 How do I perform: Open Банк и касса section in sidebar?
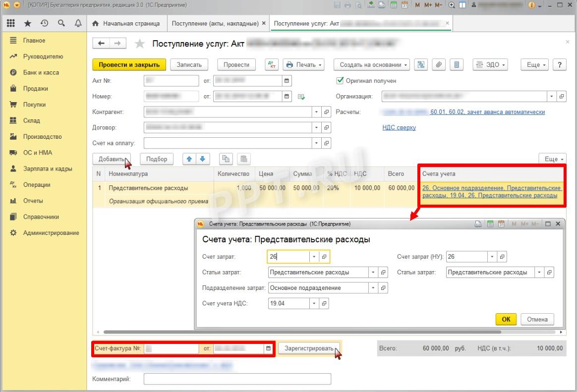coord(41,72)
